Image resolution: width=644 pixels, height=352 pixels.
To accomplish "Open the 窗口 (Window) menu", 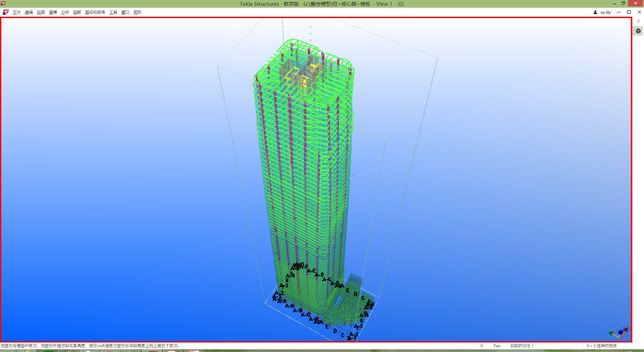I will 126,12.
